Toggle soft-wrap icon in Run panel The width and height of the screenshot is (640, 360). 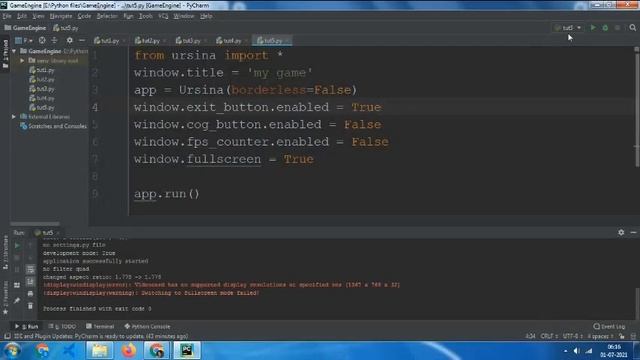click(x=30, y=270)
